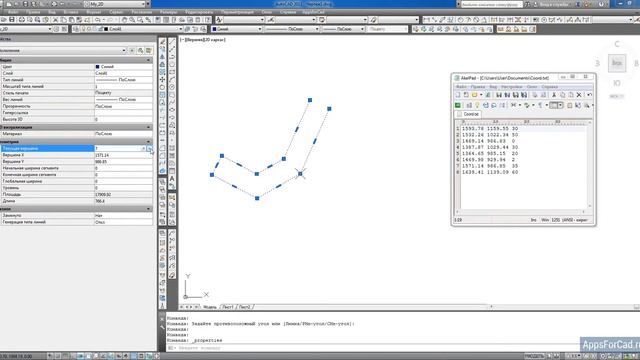Viewport: 640px width, 360px height.
Task: Click AkelPad vertical scrollbar
Action: 589,164
